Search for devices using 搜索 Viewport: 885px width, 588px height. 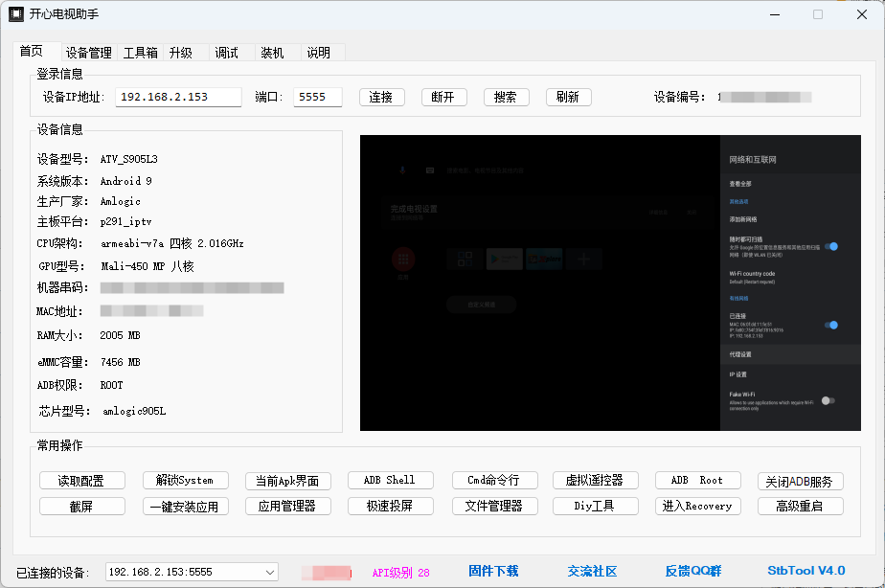[x=506, y=97]
